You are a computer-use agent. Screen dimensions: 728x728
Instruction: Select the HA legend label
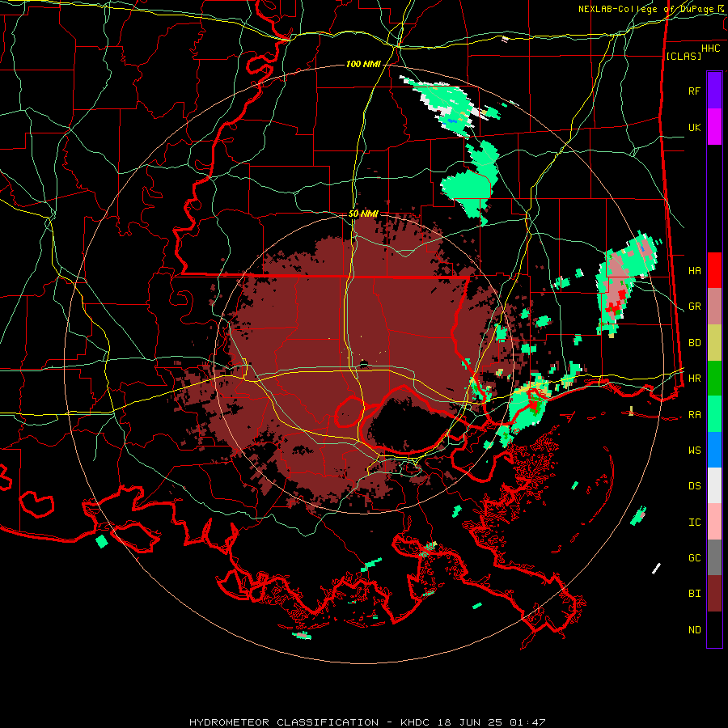click(x=694, y=271)
